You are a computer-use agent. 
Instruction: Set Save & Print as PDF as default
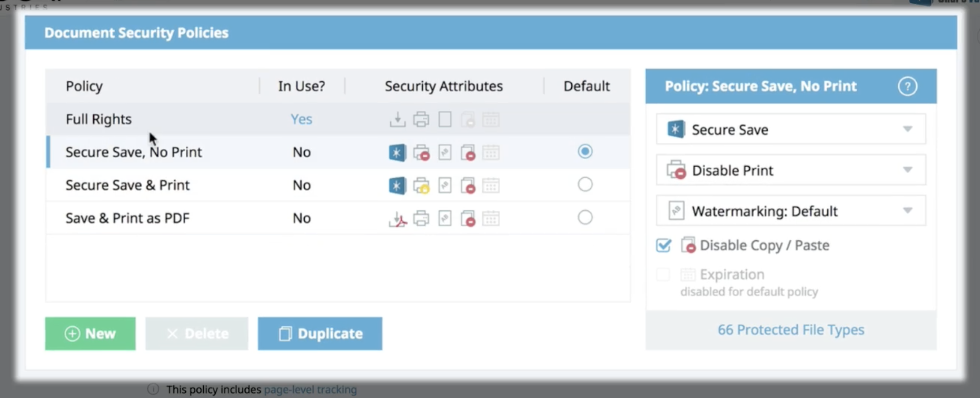[585, 218]
